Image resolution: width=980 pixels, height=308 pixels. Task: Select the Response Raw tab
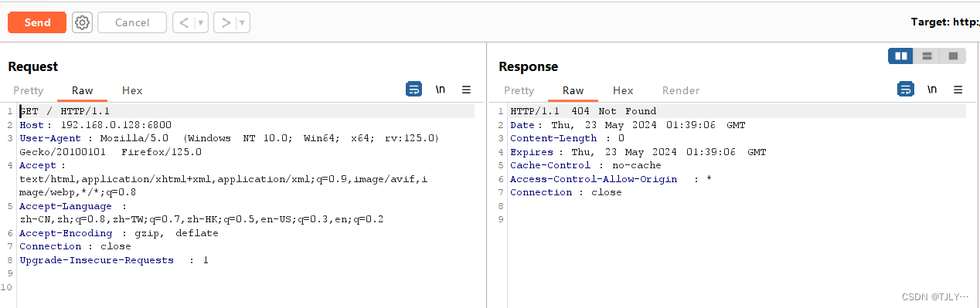(x=573, y=90)
